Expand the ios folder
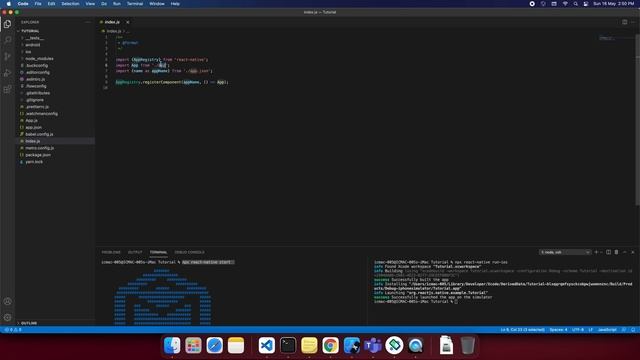Screen dimensions: 640x360 28,52
